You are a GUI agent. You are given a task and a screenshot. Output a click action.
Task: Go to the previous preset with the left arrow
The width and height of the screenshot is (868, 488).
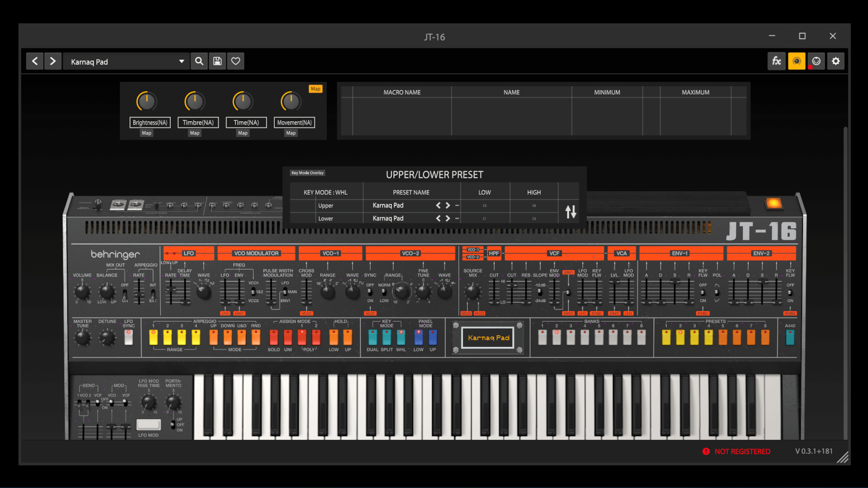click(x=35, y=61)
